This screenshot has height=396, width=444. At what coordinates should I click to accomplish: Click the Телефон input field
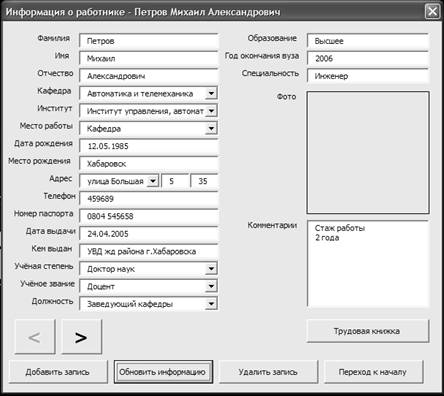149,199
